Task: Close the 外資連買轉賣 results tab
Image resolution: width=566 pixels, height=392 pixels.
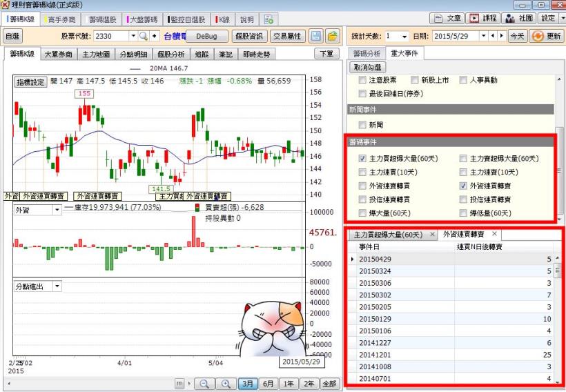Action: 494,234
